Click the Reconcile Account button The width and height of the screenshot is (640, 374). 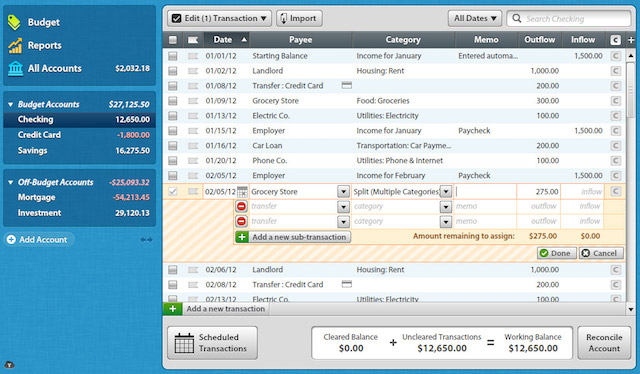(x=604, y=343)
